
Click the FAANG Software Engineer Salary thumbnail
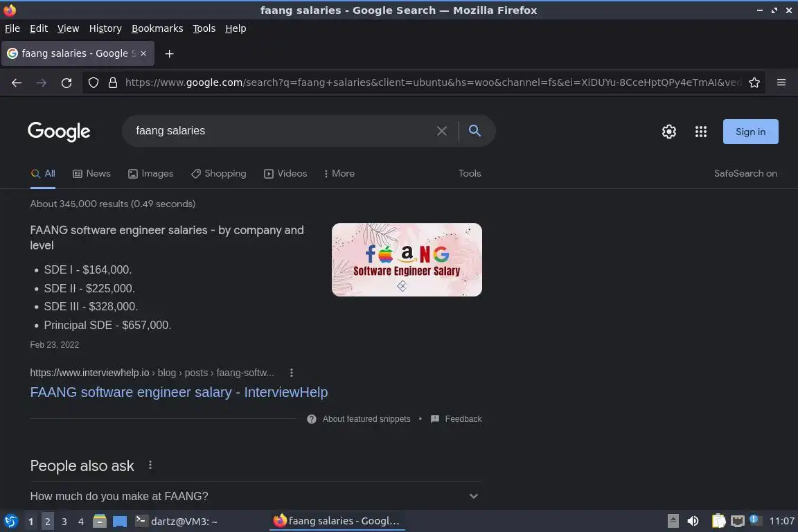pyautogui.click(x=407, y=260)
